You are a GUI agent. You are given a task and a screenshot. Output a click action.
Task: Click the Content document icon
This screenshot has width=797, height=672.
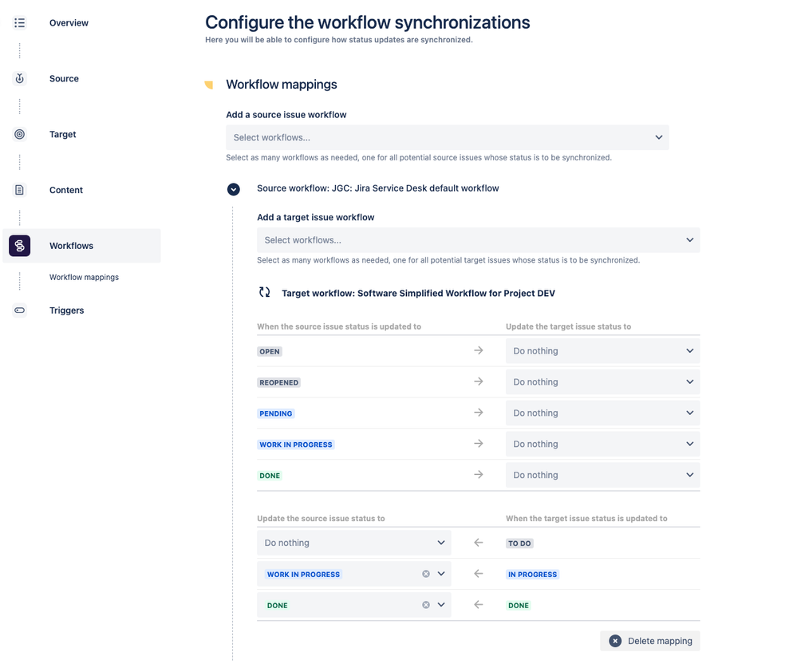click(19, 189)
